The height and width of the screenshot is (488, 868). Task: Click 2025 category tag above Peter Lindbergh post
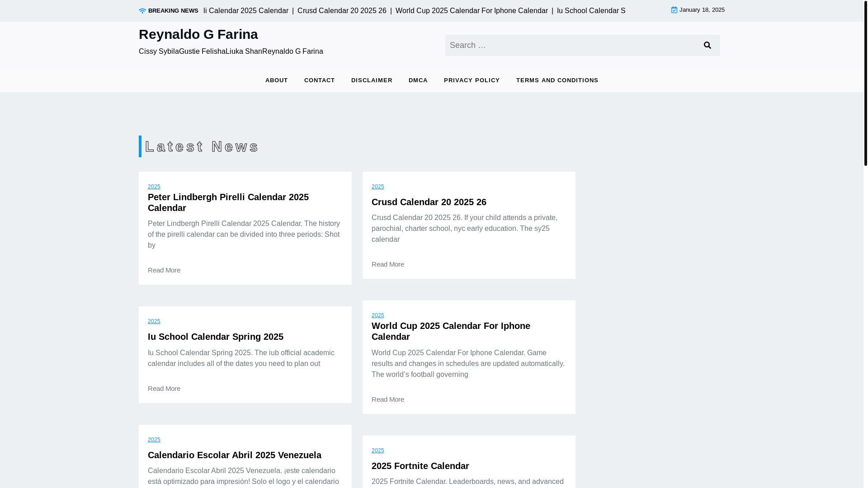tap(154, 187)
